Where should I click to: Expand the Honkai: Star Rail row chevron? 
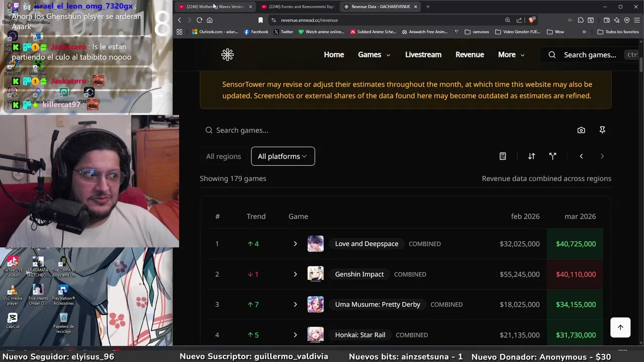point(295,335)
